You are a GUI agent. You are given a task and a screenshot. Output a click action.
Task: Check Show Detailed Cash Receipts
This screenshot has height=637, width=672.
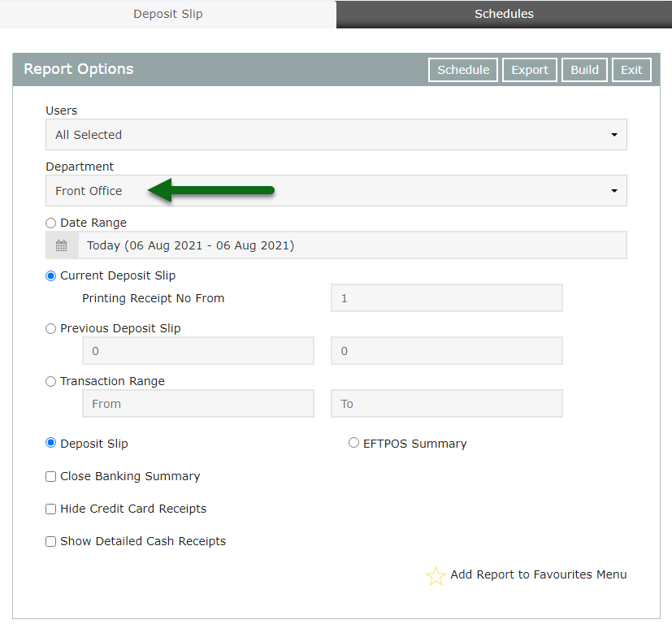[50, 541]
